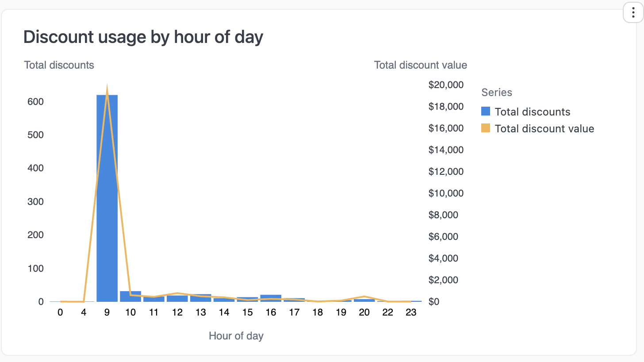The width and height of the screenshot is (644, 362).
Task: Click the $20,000 axis tick label
Action: [x=446, y=85]
